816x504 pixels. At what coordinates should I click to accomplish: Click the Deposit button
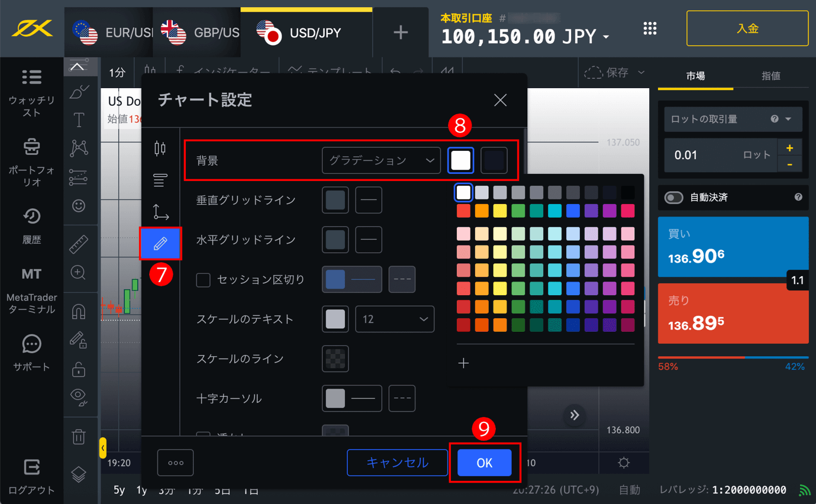click(747, 28)
